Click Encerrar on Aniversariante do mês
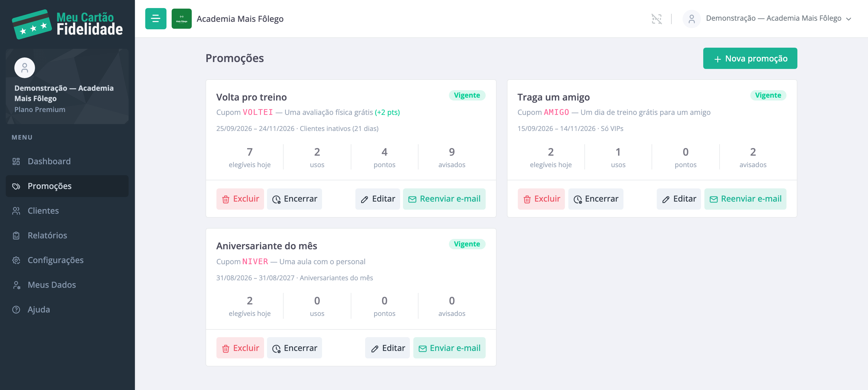868x390 pixels. point(294,348)
